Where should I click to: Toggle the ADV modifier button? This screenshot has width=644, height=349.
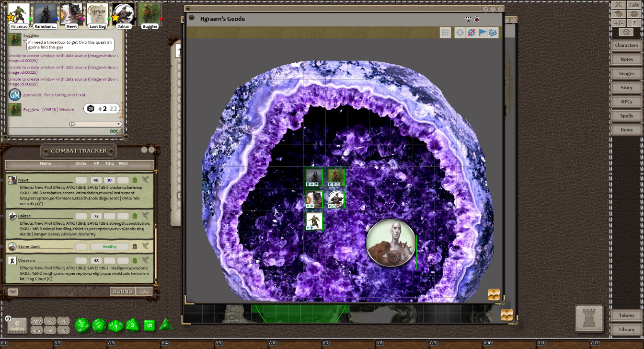(36, 321)
